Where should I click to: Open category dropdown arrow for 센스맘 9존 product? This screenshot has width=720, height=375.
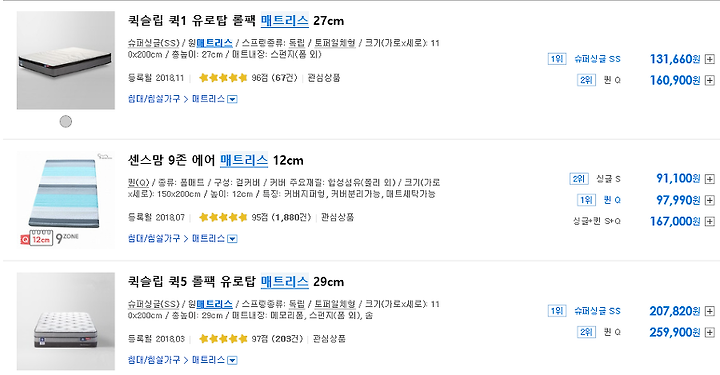click(x=232, y=239)
